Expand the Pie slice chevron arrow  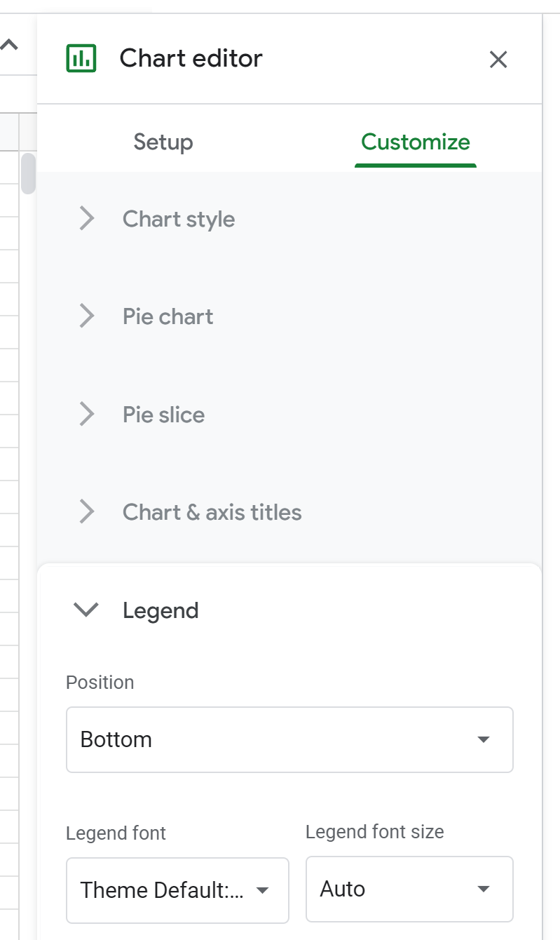click(x=87, y=415)
